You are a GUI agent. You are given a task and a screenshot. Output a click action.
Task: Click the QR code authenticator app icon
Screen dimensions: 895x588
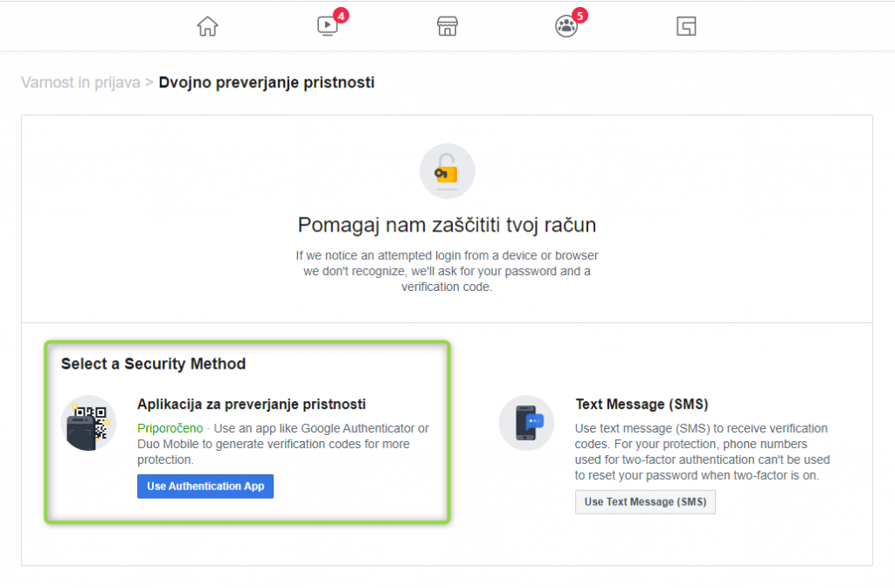pos(89,423)
